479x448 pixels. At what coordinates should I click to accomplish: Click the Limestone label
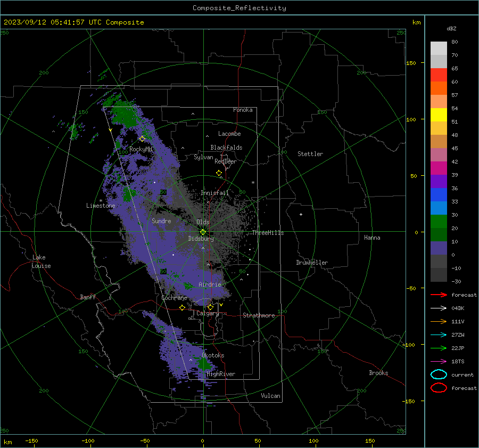[101, 206]
